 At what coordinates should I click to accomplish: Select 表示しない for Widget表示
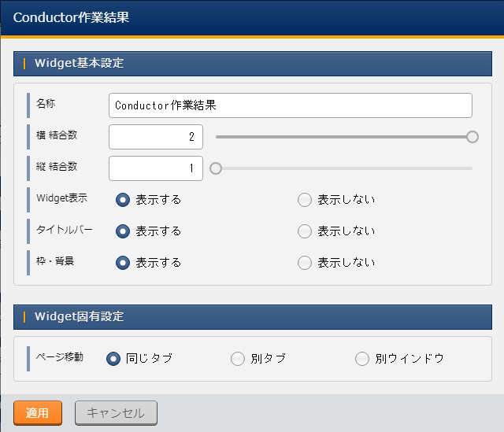tap(305, 200)
